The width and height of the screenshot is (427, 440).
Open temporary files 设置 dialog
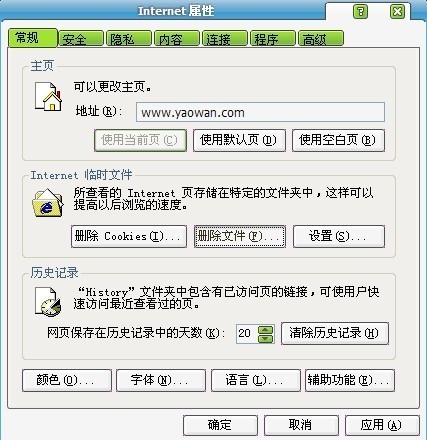339,236
